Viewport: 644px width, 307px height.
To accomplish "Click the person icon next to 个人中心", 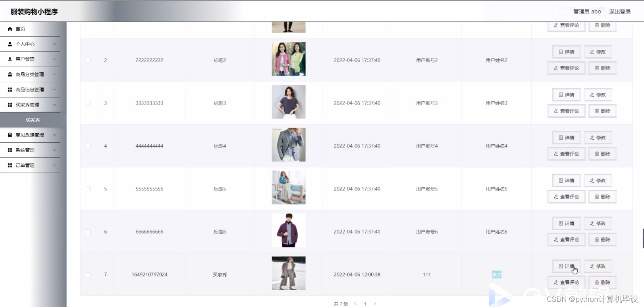I will 10,44.
